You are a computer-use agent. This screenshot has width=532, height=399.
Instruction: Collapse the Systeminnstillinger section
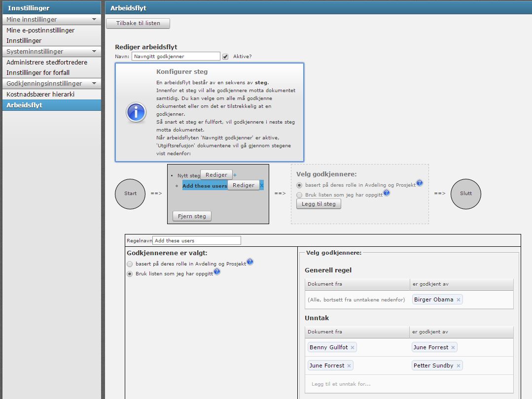(94, 51)
